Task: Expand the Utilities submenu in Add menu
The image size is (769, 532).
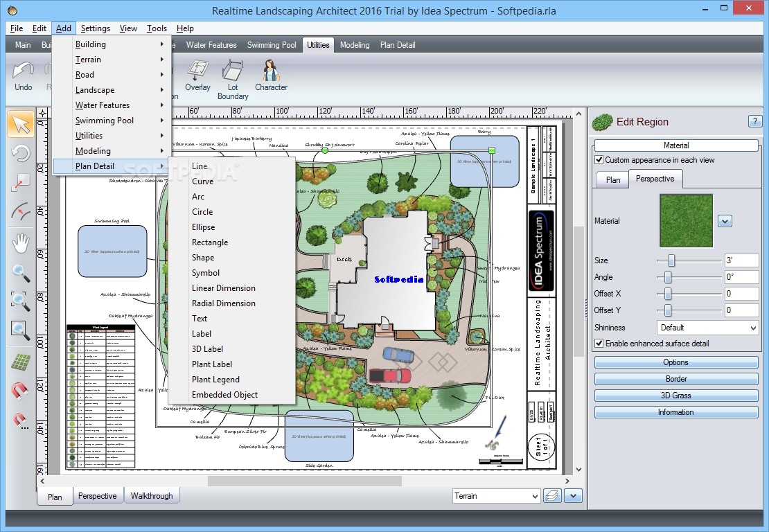Action: 112,135
